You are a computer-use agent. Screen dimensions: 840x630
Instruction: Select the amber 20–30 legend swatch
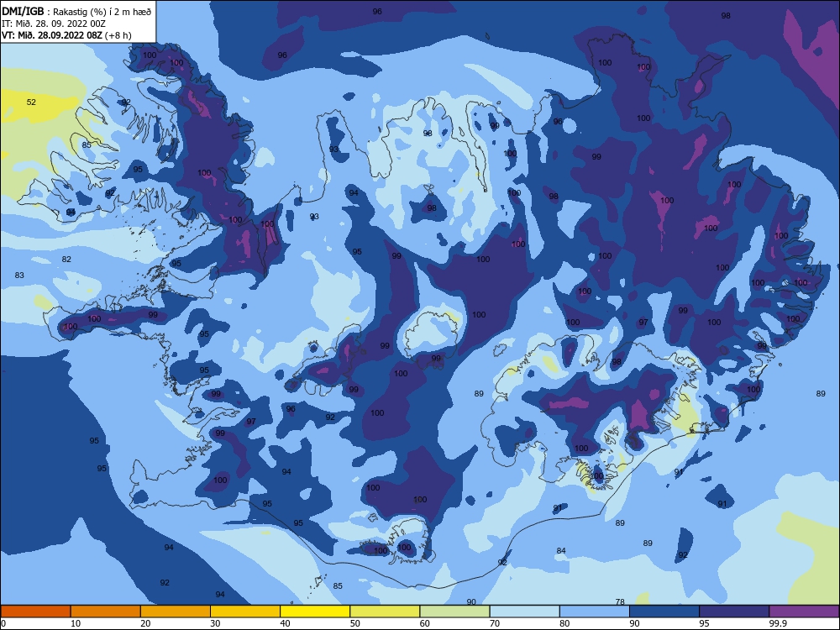point(176,612)
